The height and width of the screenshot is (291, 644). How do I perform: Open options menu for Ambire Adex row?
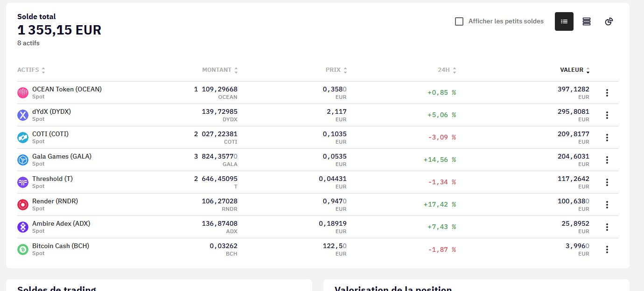click(x=607, y=227)
